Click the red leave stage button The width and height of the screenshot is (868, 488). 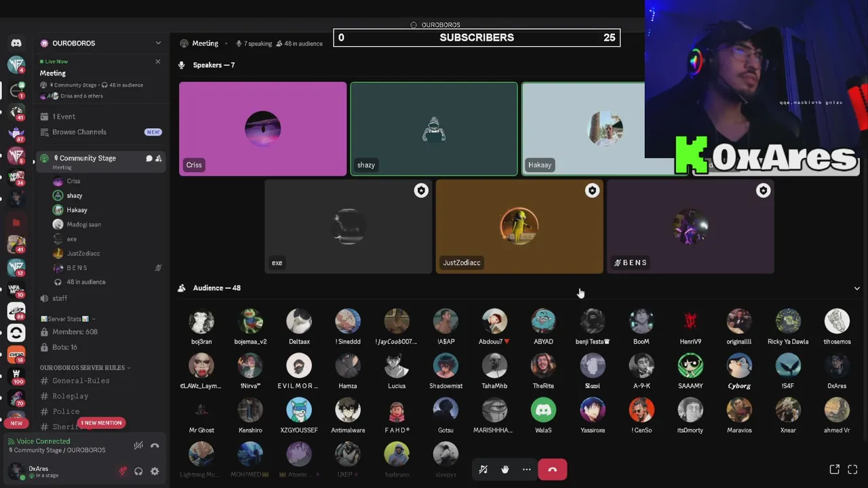552,469
